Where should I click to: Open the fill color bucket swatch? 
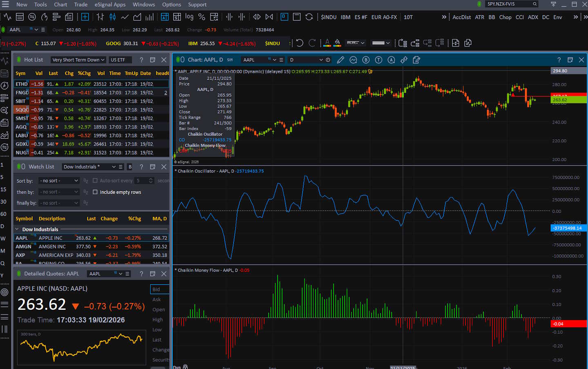pyautogui.click(x=337, y=43)
